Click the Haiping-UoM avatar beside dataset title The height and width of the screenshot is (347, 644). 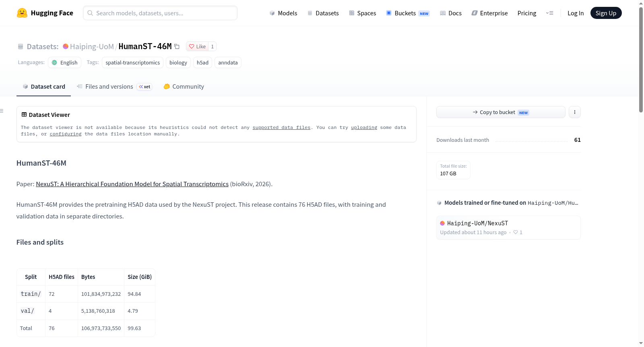pyautogui.click(x=66, y=46)
